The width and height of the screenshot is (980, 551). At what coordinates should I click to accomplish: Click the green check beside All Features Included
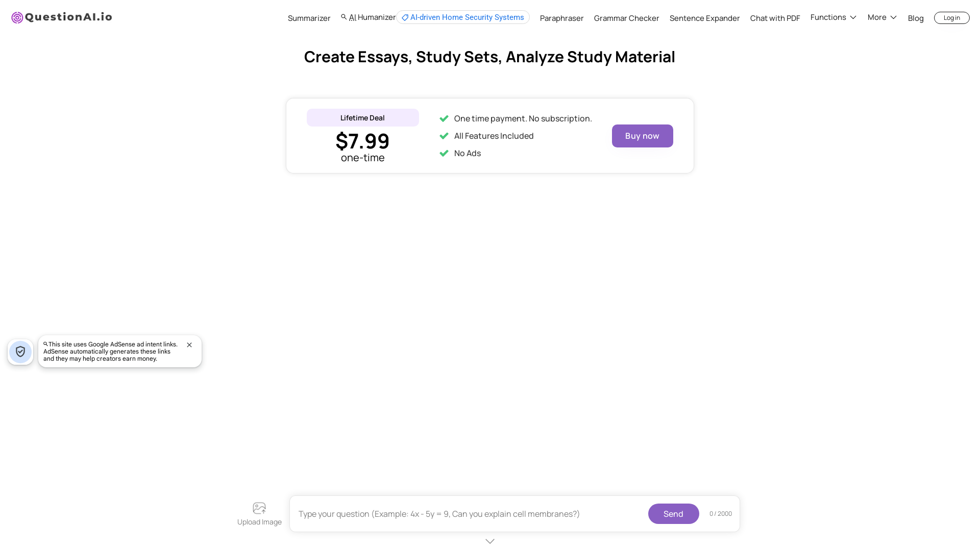[444, 136]
